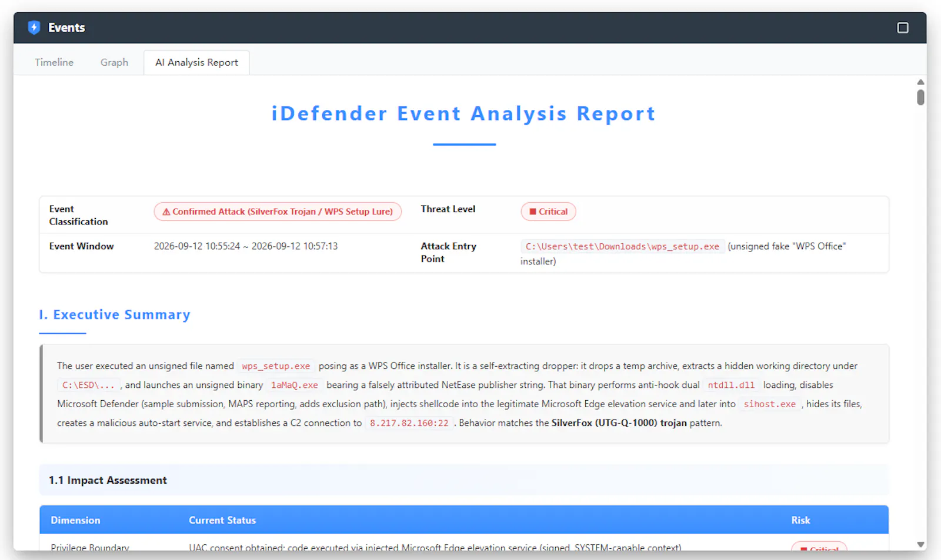Click the C:\ESD\... path tag
941x560 pixels.
[x=89, y=385]
